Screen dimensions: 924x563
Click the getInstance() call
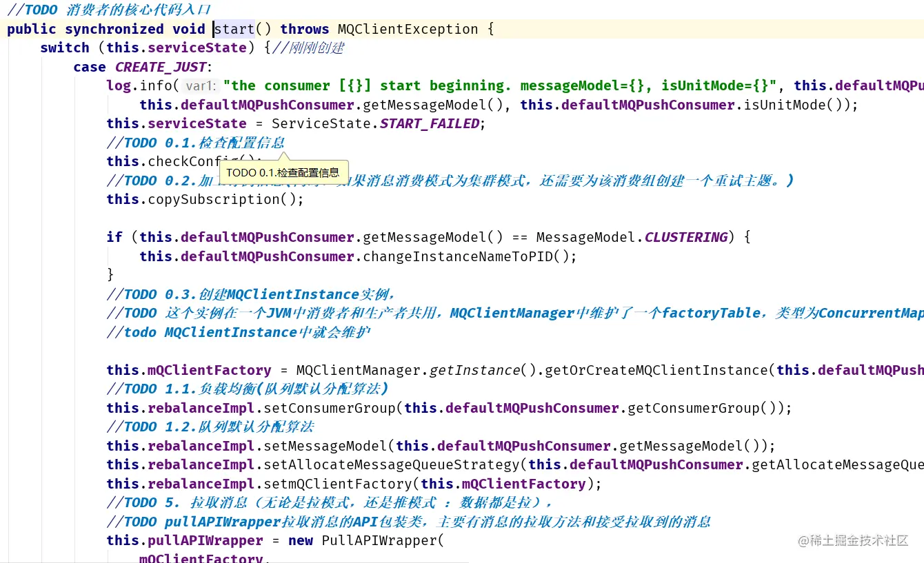coord(483,370)
